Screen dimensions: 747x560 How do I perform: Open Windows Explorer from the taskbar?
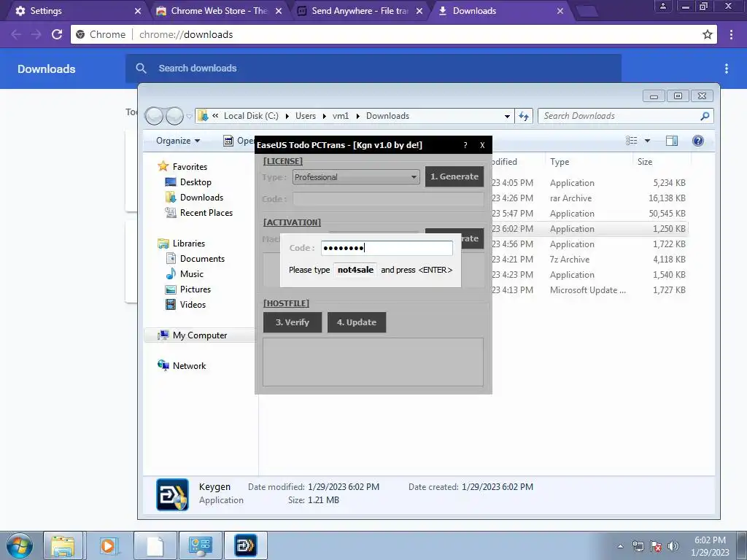[x=63, y=545]
